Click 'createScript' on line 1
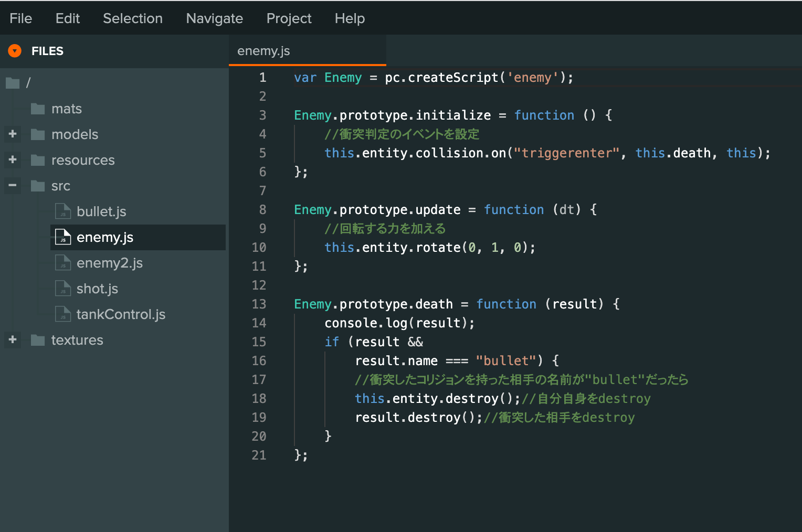Screen dimensions: 802x532 tap(453, 78)
